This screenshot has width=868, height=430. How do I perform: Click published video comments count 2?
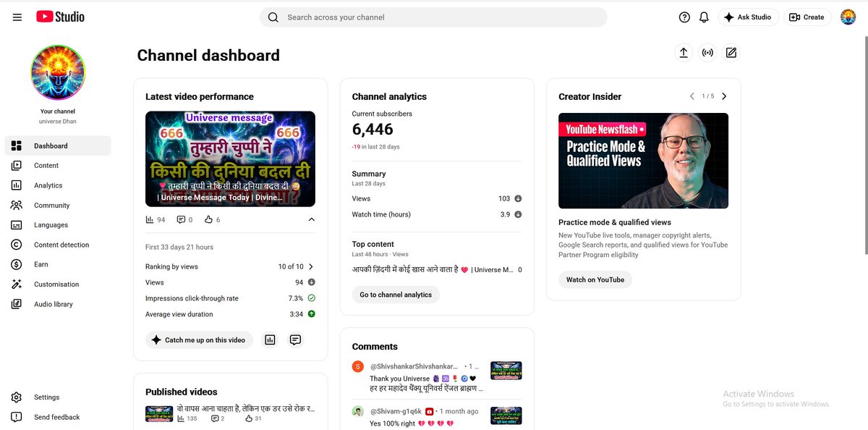[218, 418]
